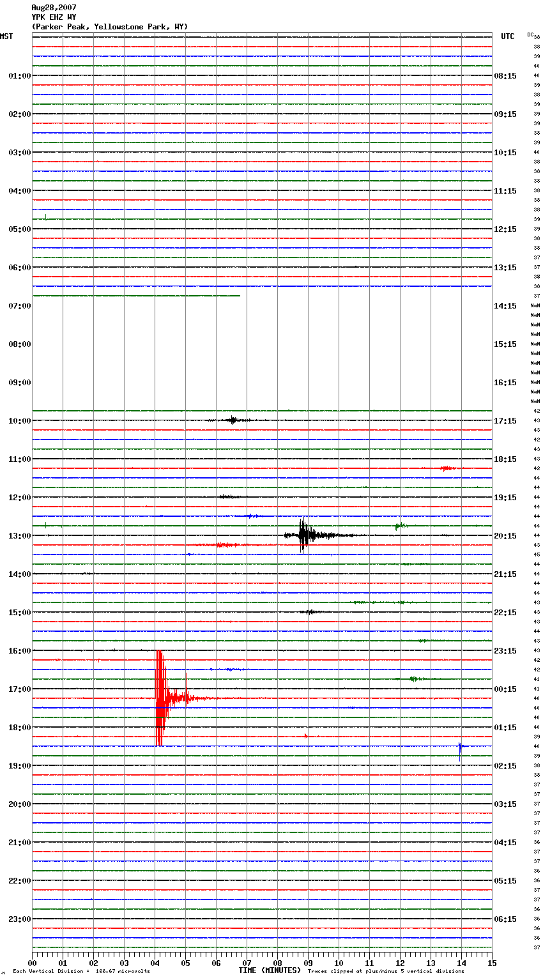Image resolution: width=543 pixels, height=980 pixels.
Task: Select the 13:00 MST hour label
Action: 19,536
